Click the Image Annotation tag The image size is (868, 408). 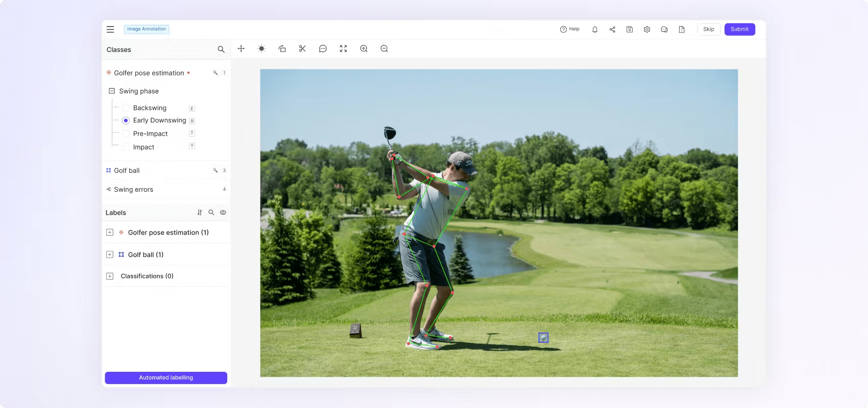(147, 29)
